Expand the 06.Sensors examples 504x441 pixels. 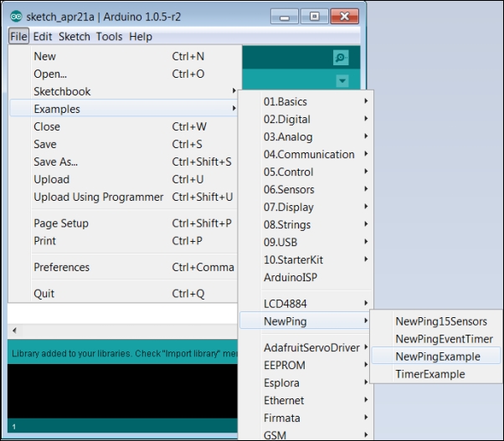(306, 189)
